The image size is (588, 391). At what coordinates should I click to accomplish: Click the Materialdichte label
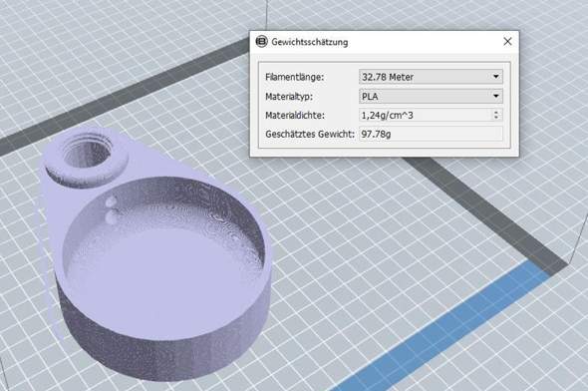coord(295,115)
